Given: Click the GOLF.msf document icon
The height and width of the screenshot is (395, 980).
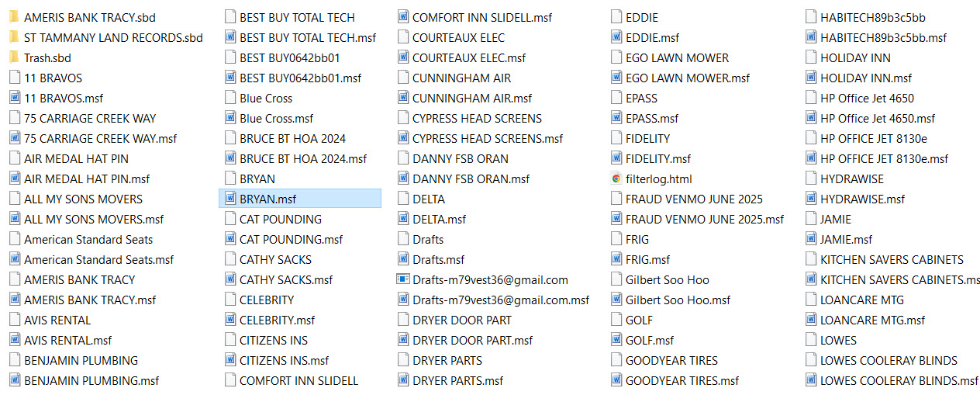Looking at the screenshot, I should tap(616, 340).
